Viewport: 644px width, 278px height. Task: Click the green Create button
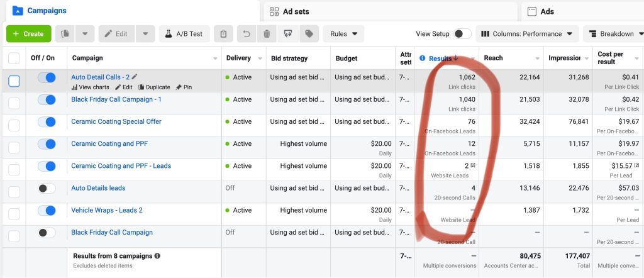click(28, 34)
